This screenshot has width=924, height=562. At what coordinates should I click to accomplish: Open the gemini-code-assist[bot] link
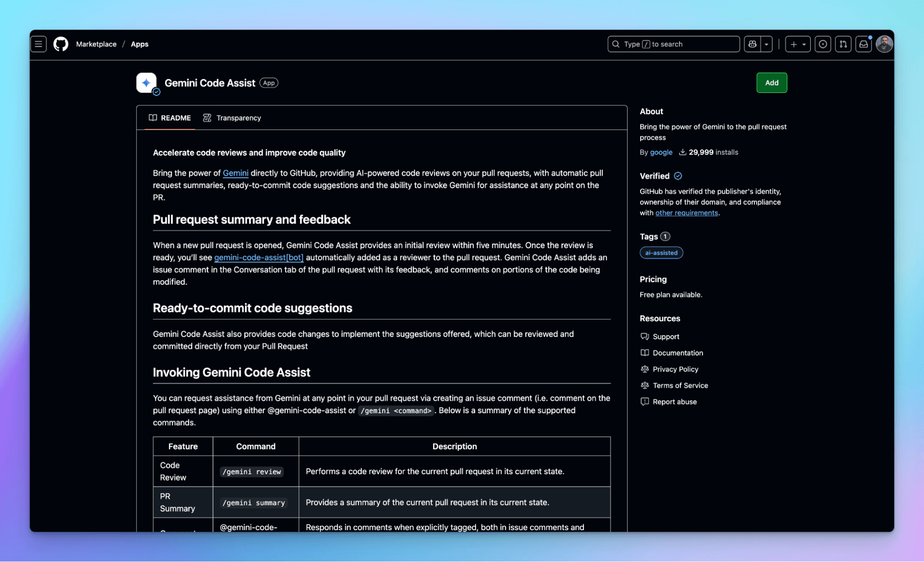258,257
